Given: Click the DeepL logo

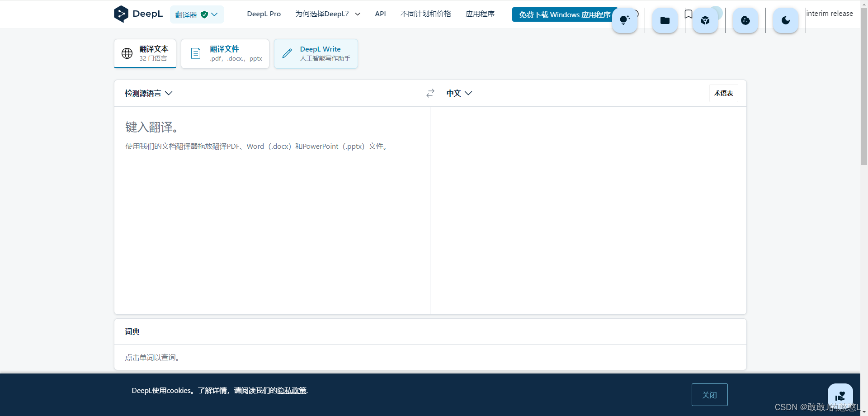Looking at the screenshot, I should tap(138, 14).
